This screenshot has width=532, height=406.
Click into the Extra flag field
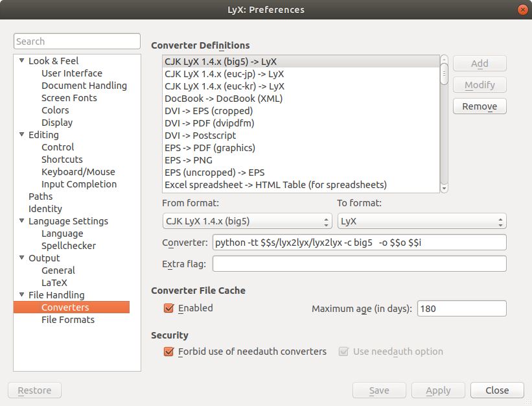(x=359, y=264)
